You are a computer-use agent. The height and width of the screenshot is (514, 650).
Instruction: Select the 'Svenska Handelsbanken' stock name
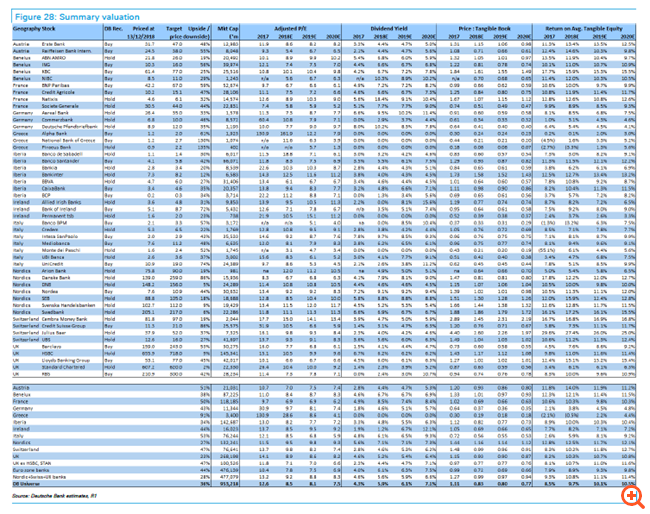click(x=68, y=305)
